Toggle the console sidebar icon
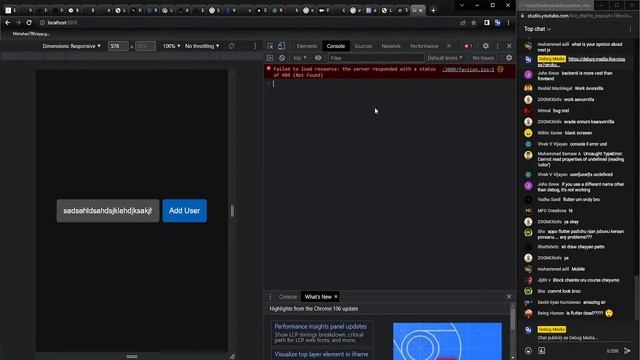The image size is (640, 360). pos(270,58)
